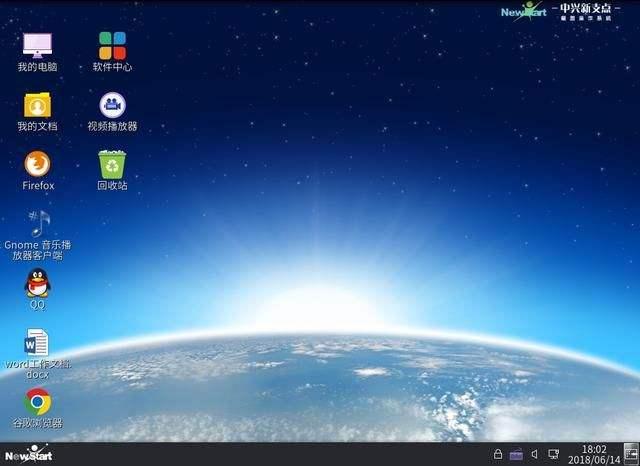Show calendar from the 18:02 clock
The width and height of the screenshot is (640, 466).
click(594, 455)
